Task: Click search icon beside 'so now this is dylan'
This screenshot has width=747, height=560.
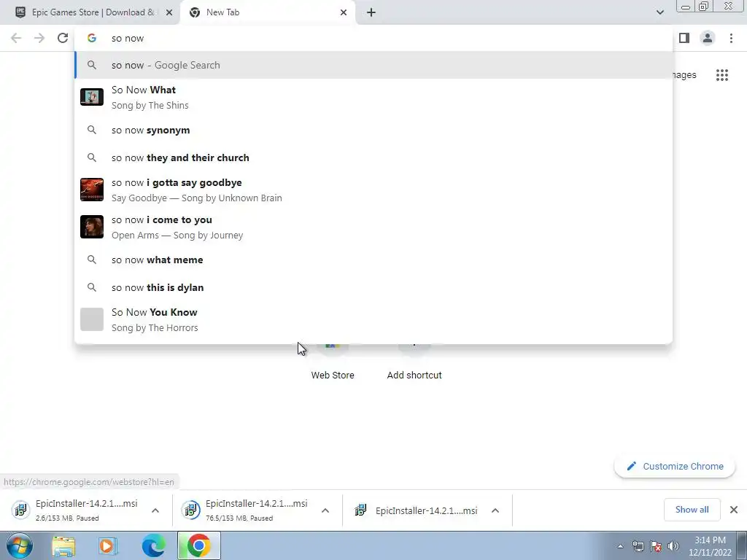Action: pyautogui.click(x=91, y=287)
